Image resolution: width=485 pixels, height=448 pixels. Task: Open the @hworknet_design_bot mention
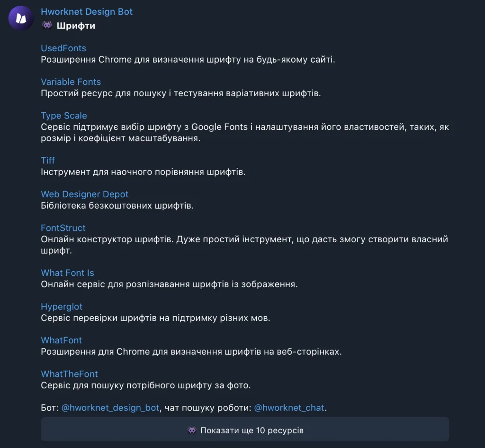coord(110,408)
